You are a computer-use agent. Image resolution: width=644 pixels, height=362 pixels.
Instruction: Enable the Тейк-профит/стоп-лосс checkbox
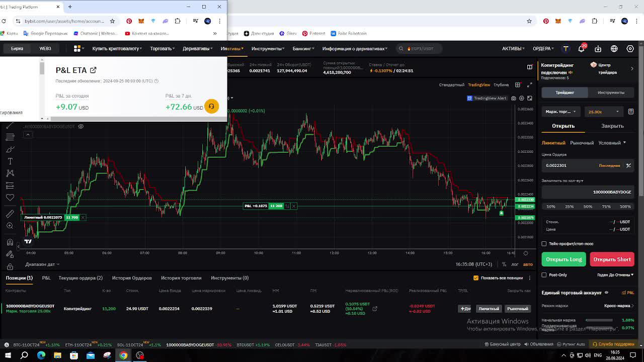tap(544, 244)
